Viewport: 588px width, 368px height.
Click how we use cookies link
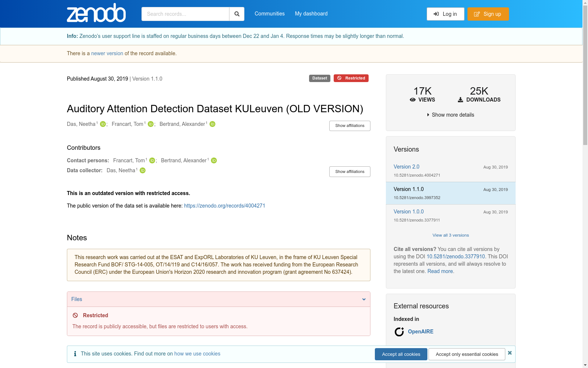(197, 354)
